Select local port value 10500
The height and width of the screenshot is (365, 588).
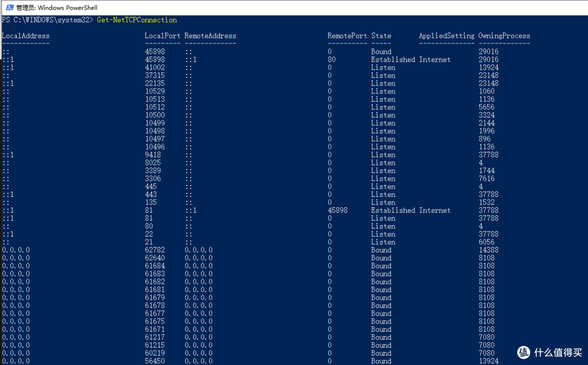click(x=155, y=115)
